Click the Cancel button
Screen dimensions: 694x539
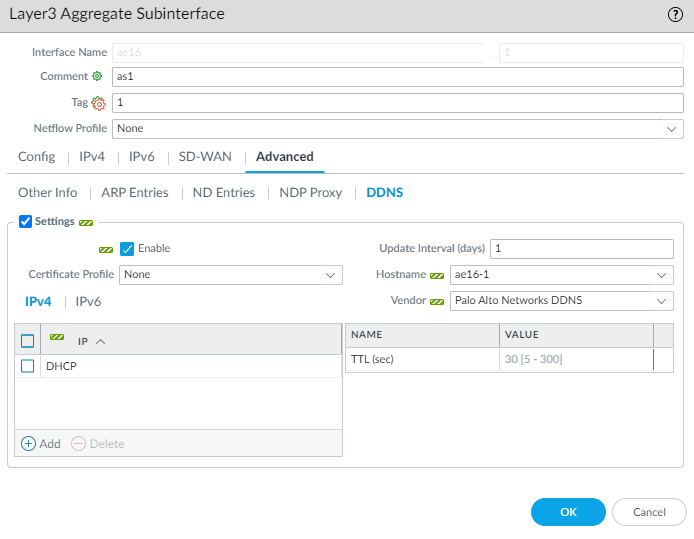649,512
